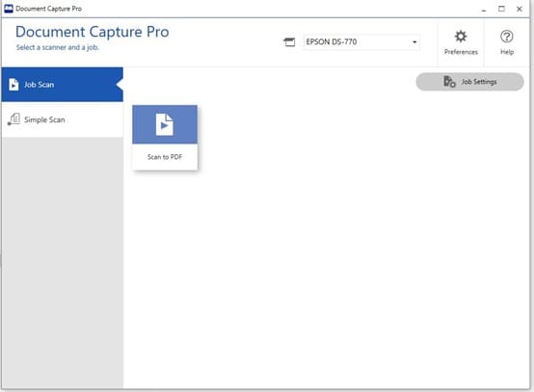The image size is (534, 392).
Task: Open the EPSON DS-770 scanner selection box
Action: 361,42
